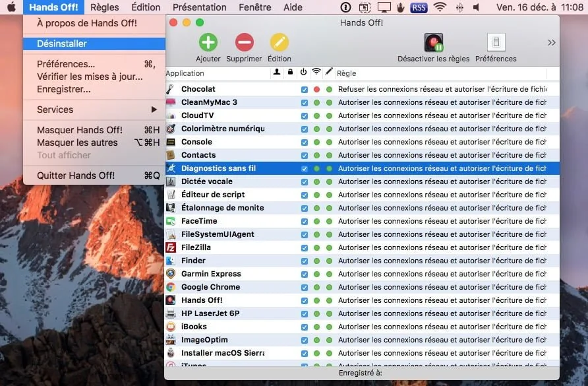Open the Apple menu
The width and height of the screenshot is (588, 386).
(12, 7)
